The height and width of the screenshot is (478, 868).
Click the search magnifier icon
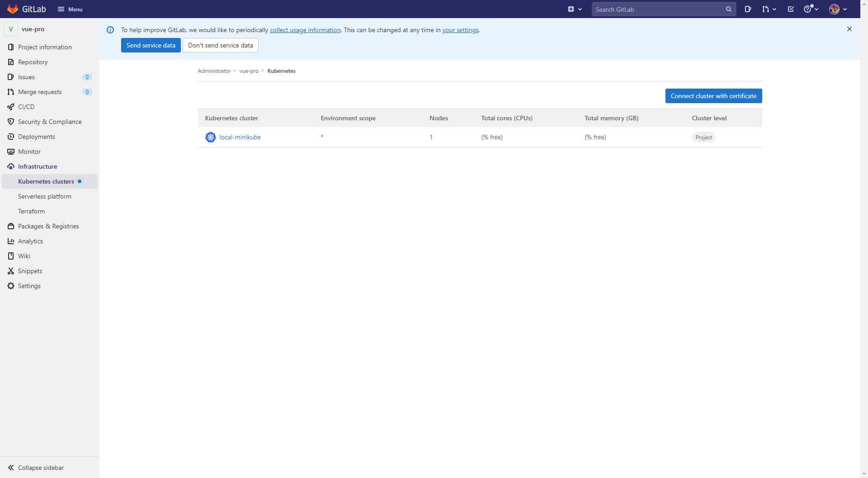point(729,9)
